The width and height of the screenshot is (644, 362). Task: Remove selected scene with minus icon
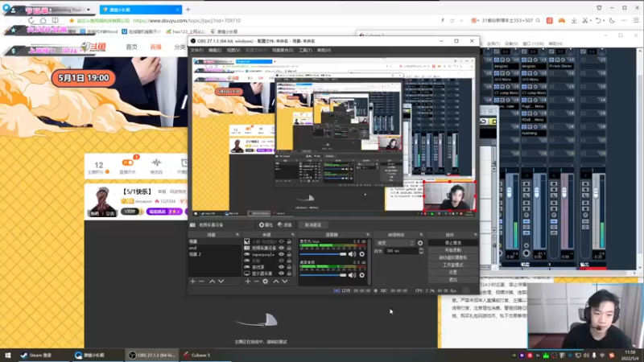(x=202, y=281)
